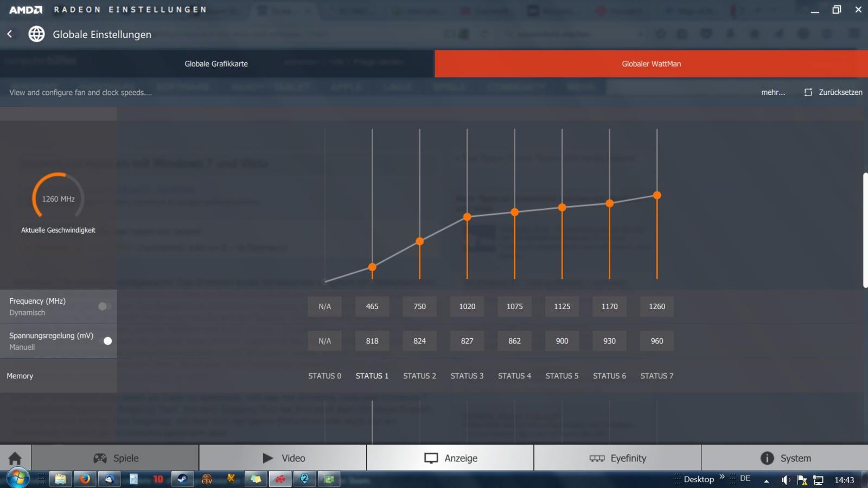Screen dimensions: 868x488
Task: Click the Anzeige monitor icon
Action: tap(431, 458)
